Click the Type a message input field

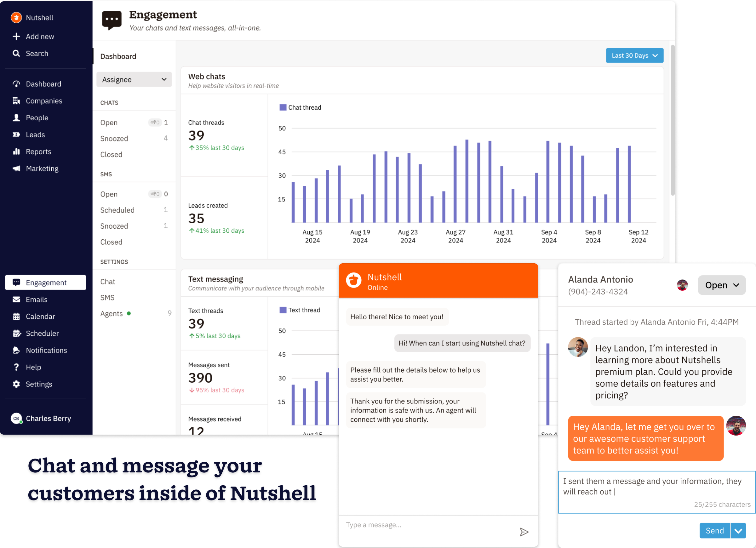coord(427,525)
